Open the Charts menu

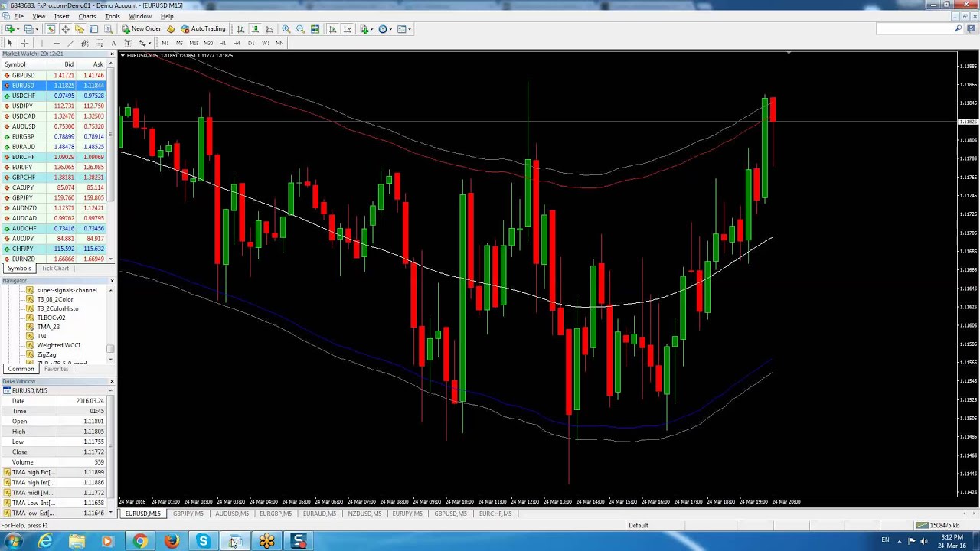(87, 16)
